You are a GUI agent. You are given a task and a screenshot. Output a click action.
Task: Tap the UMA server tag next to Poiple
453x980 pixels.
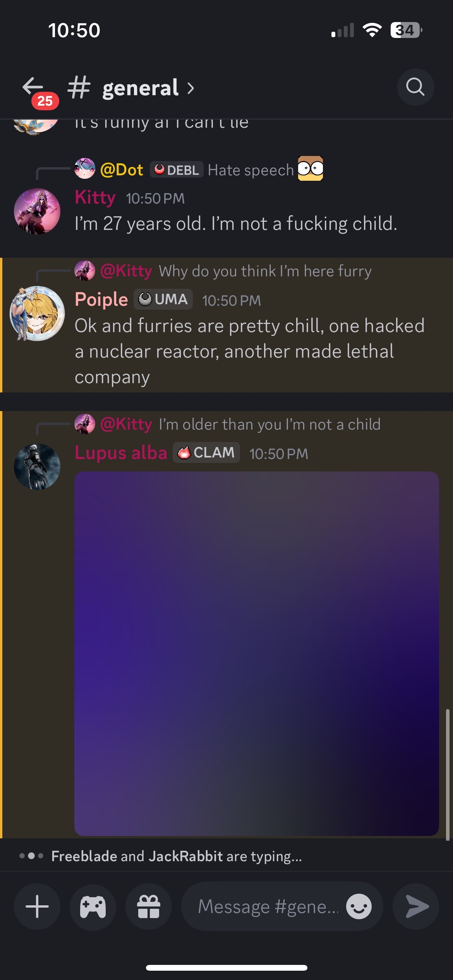(163, 299)
